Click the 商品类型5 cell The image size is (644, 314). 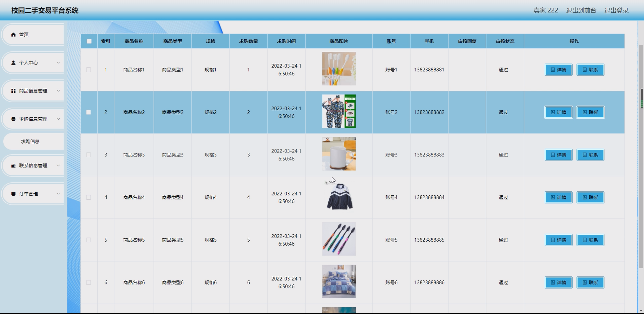coord(173,240)
